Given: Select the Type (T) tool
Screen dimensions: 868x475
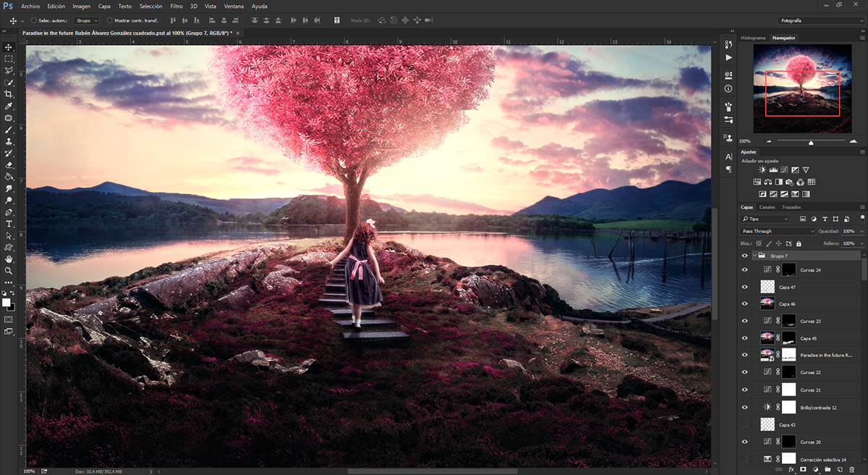Looking at the screenshot, I should point(9,224).
